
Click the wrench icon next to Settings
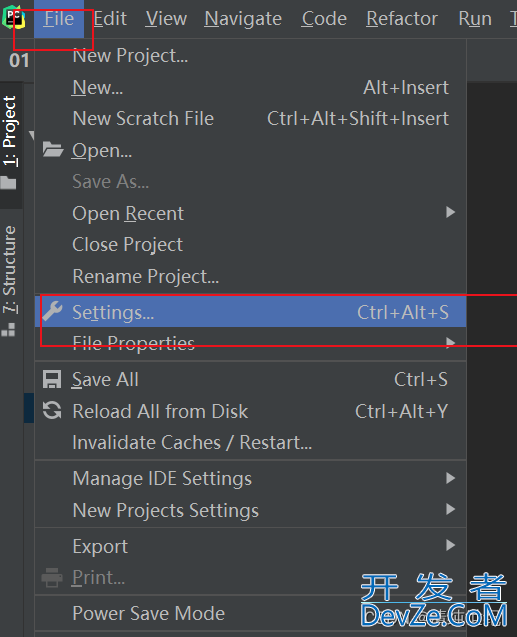(x=52, y=312)
